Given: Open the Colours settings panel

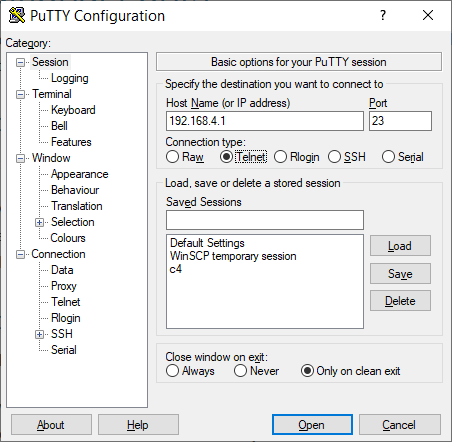Looking at the screenshot, I should point(68,238).
